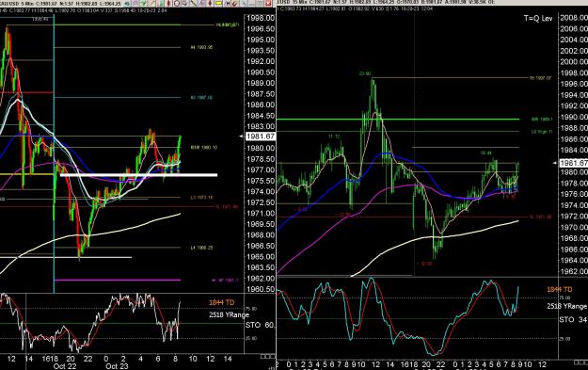Image resolution: width=588 pixels, height=370 pixels.
Task: Click the L4 1966.25 pivot label
Action: pos(201,248)
